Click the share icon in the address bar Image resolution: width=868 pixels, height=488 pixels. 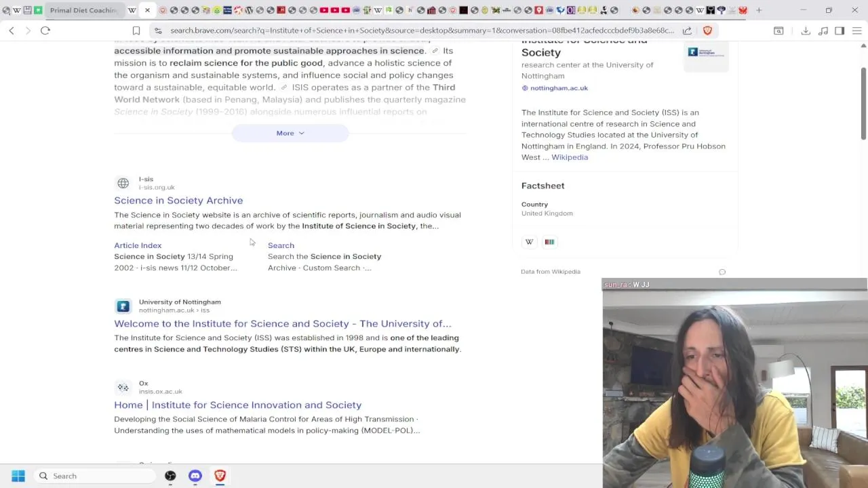pyautogui.click(x=687, y=30)
